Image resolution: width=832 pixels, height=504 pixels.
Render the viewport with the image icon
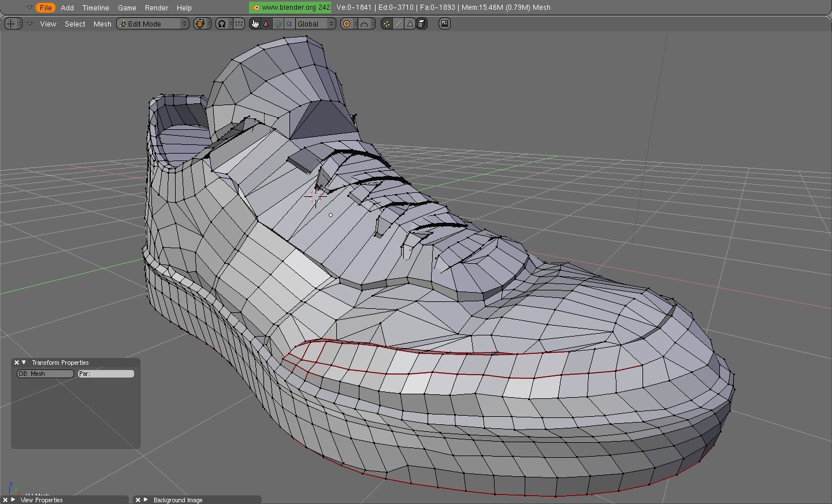(x=444, y=24)
